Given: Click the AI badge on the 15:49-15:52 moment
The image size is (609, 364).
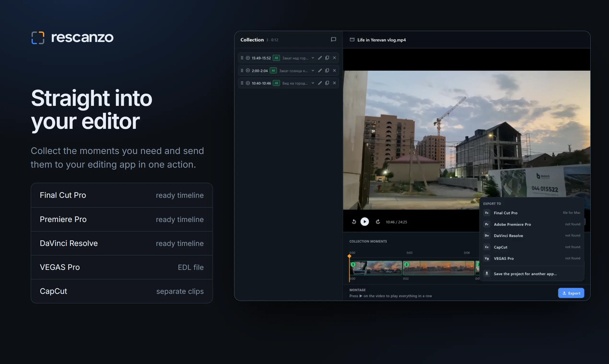Looking at the screenshot, I should click(276, 58).
